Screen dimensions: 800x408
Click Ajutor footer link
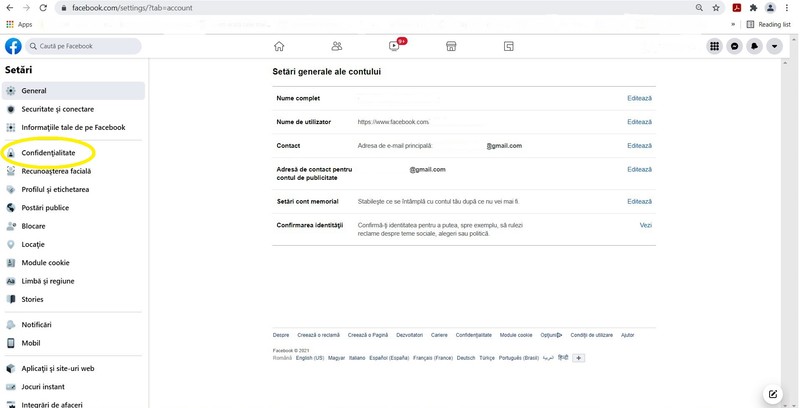point(628,335)
